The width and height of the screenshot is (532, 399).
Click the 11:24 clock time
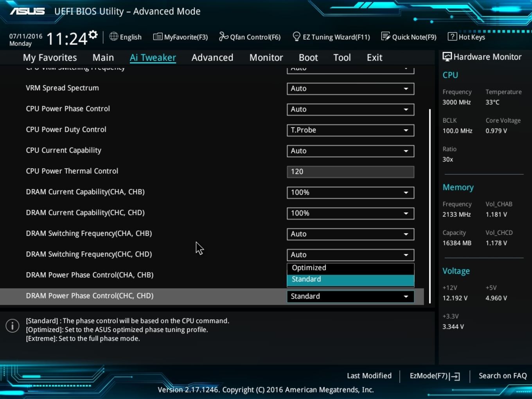pyautogui.click(x=67, y=39)
